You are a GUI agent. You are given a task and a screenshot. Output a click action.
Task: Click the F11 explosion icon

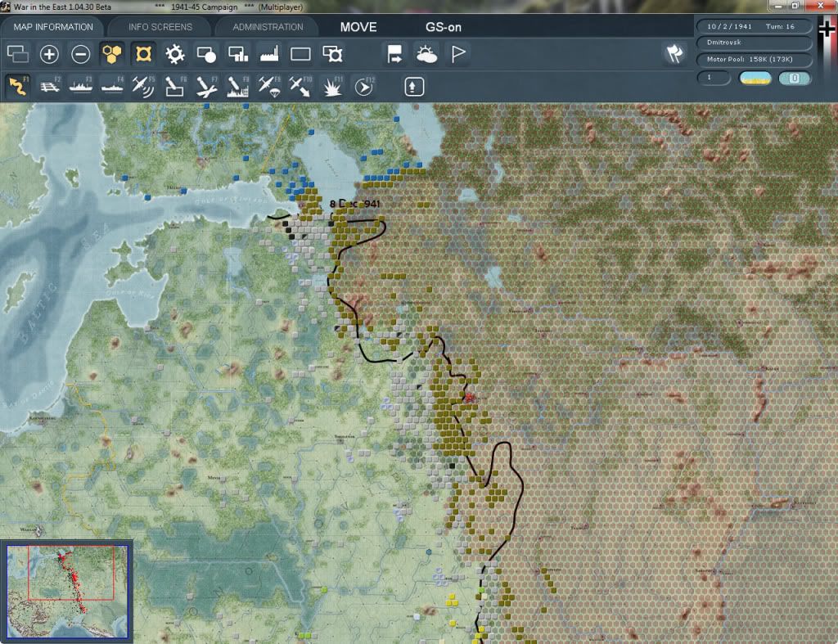click(x=332, y=86)
